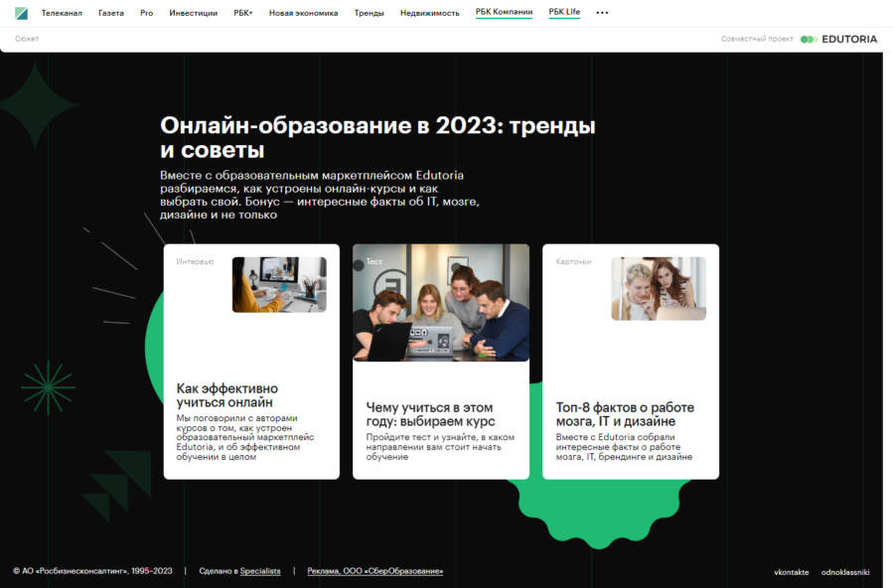Go to the Газета section
894x588 pixels.
(111, 13)
